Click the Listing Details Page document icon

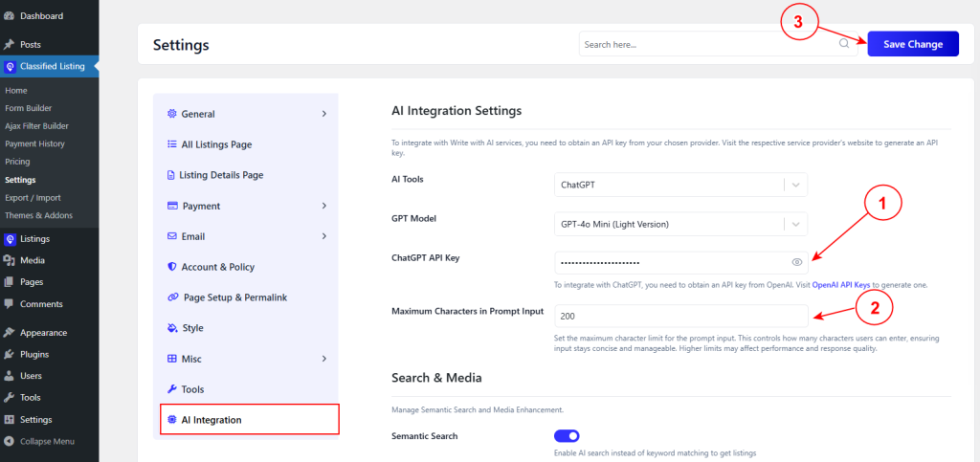point(171,175)
